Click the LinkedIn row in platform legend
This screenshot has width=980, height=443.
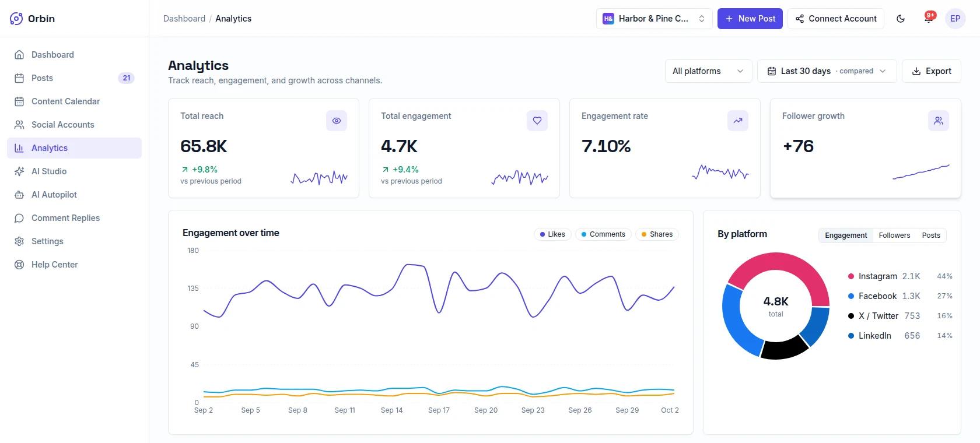tap(900, 336)
